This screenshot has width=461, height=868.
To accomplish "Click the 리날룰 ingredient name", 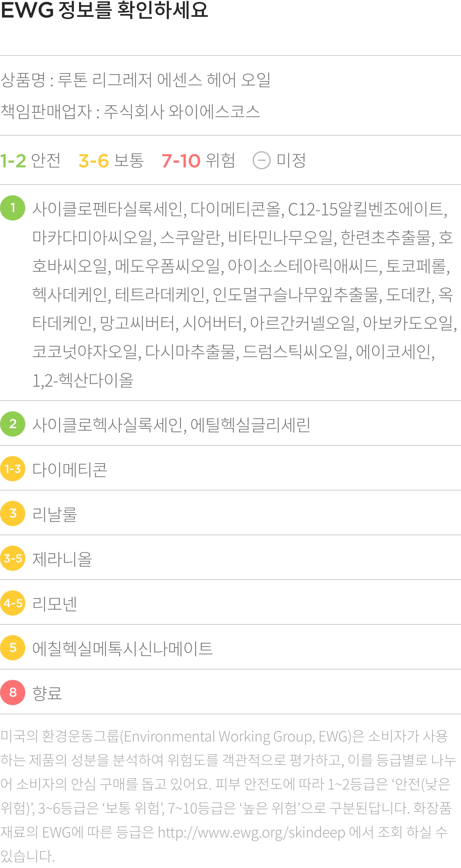I will [55, 514].
